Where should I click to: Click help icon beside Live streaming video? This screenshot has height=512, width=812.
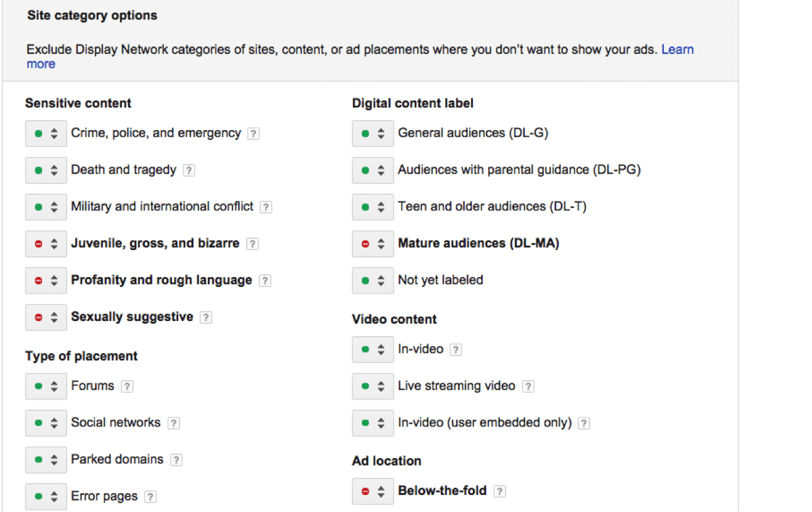[x=528, y=387]
